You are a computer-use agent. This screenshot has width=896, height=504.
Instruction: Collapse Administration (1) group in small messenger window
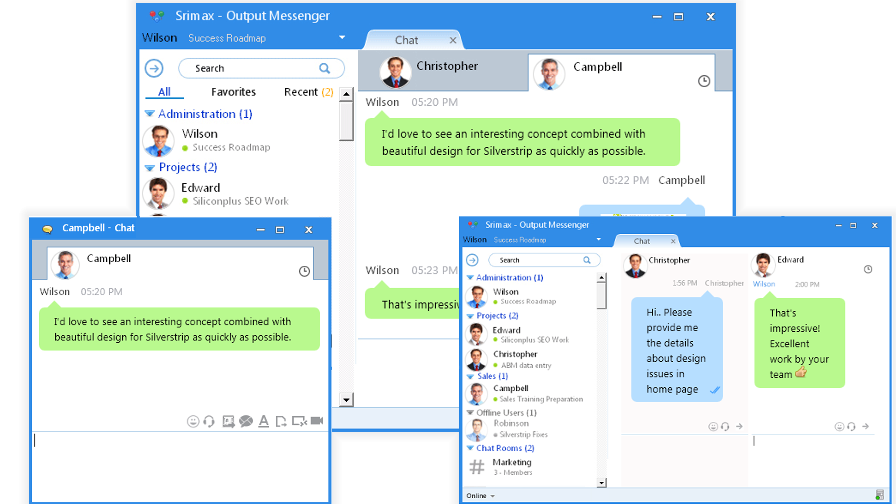pos(470,278)
